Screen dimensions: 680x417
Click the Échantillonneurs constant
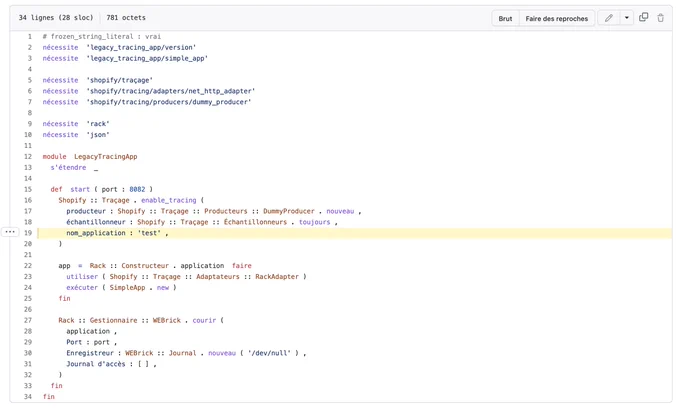coord(255,222)
